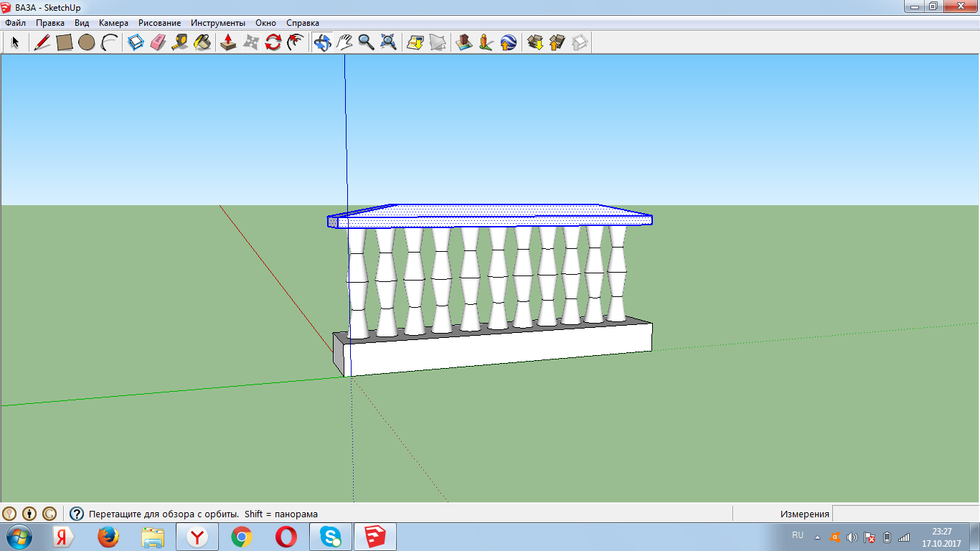980x551 pixels.
Task: Select the Move tool
Action: pos(250,43)
